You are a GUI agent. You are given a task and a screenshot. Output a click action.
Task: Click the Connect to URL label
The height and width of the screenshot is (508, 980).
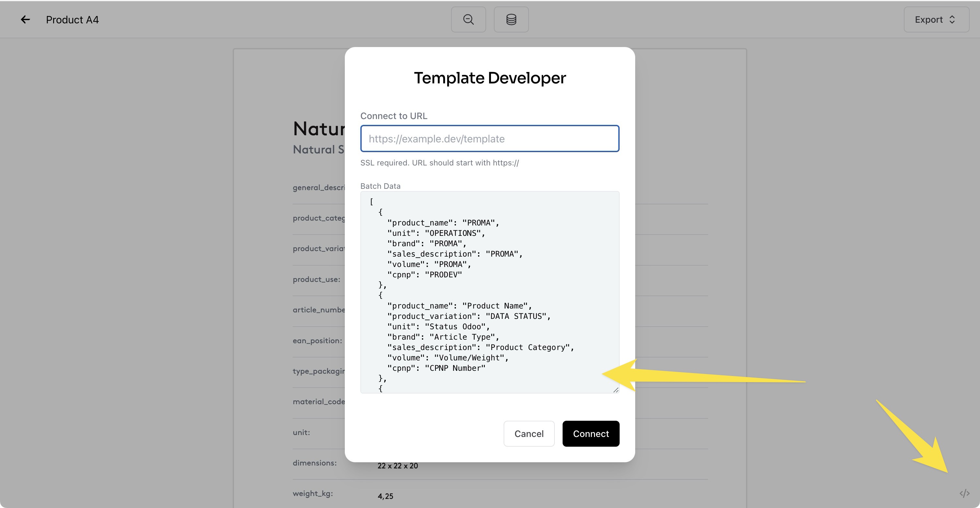click(394, 116)
